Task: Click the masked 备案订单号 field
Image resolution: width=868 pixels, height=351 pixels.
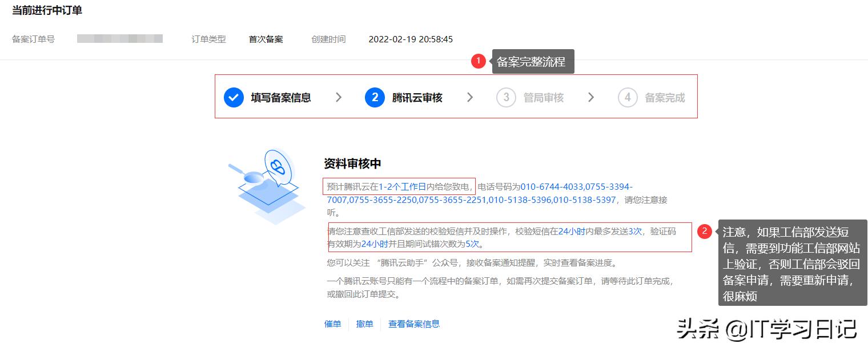Action: tap(119, 38)
